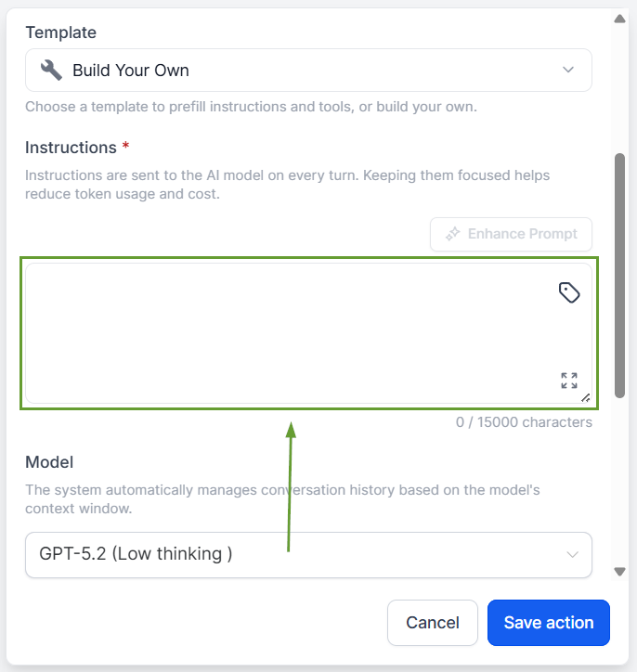Click the tag icon in the instructions box
Screen dimensions: 637x672
click(x=569, y=292)
